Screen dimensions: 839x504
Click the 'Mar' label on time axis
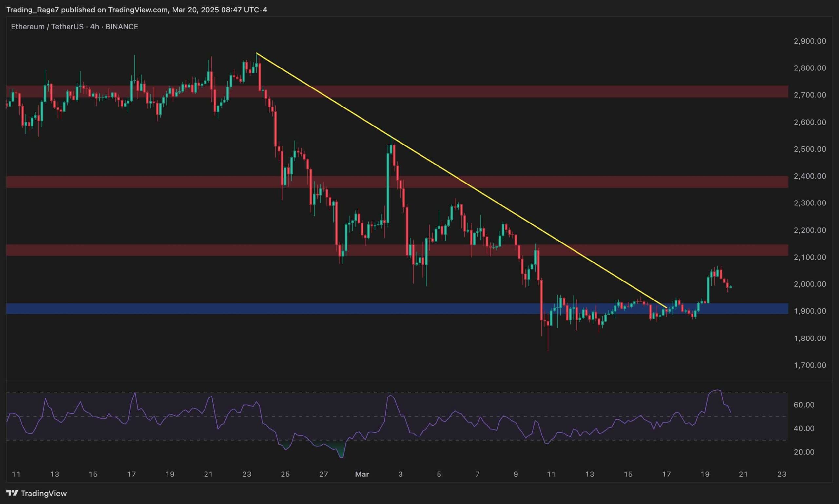coord(362,474)
